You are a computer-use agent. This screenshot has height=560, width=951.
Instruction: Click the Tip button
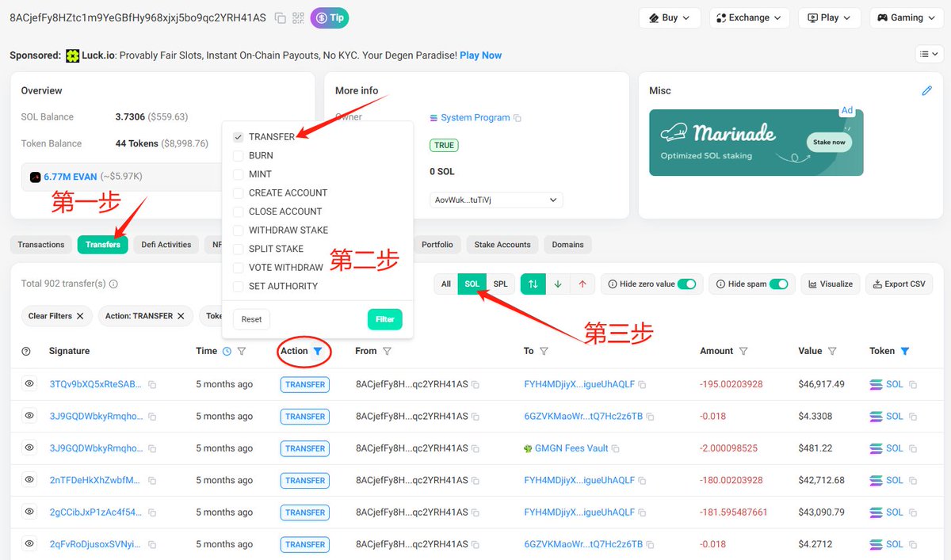330,17
